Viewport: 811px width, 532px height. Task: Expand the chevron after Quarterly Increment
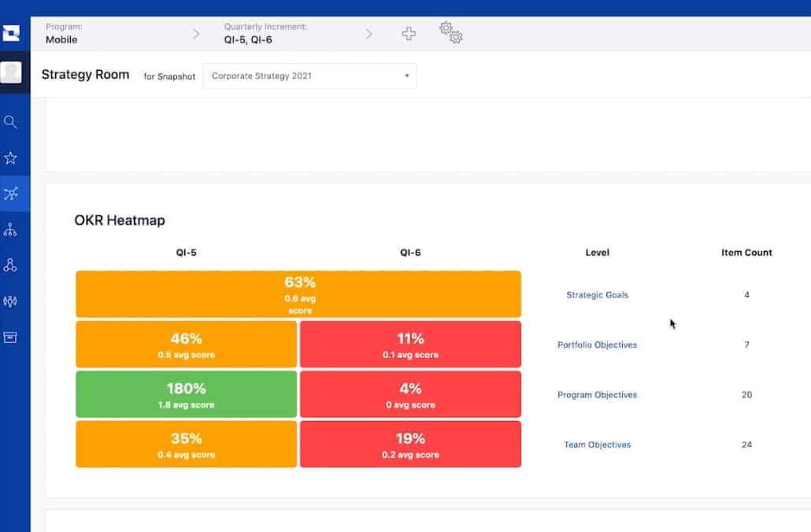click(x=368, y=35)
